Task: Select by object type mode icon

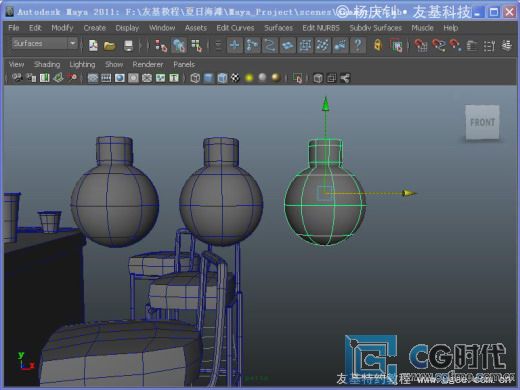Action: [179, 46]
